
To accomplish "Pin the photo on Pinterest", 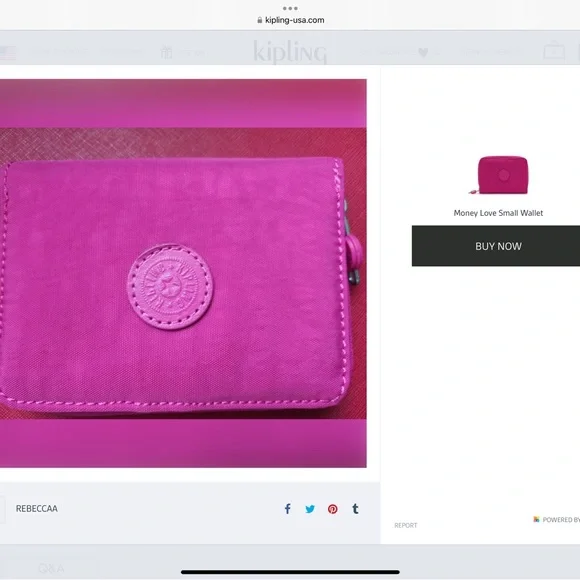I will (x=333, y=509).
